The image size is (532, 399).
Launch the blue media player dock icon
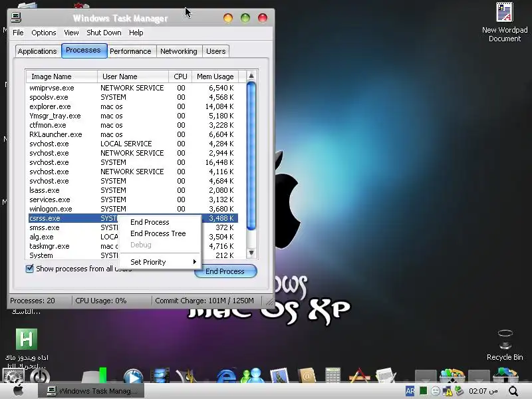pos(133,376)
